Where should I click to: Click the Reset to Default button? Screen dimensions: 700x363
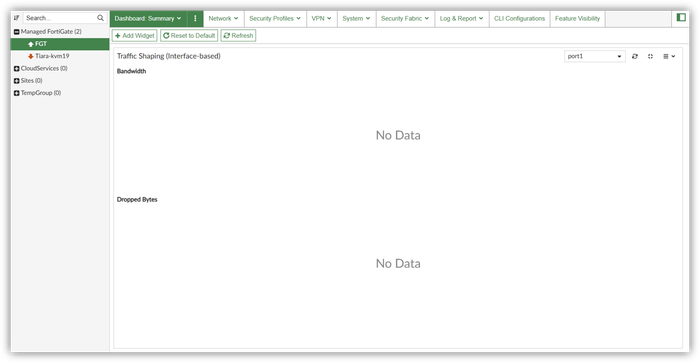pyautogui.click(x=189, y=35)
